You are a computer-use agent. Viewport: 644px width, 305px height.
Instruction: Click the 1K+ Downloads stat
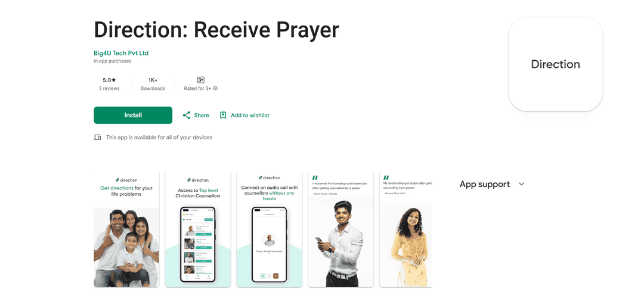coord(153,84)
